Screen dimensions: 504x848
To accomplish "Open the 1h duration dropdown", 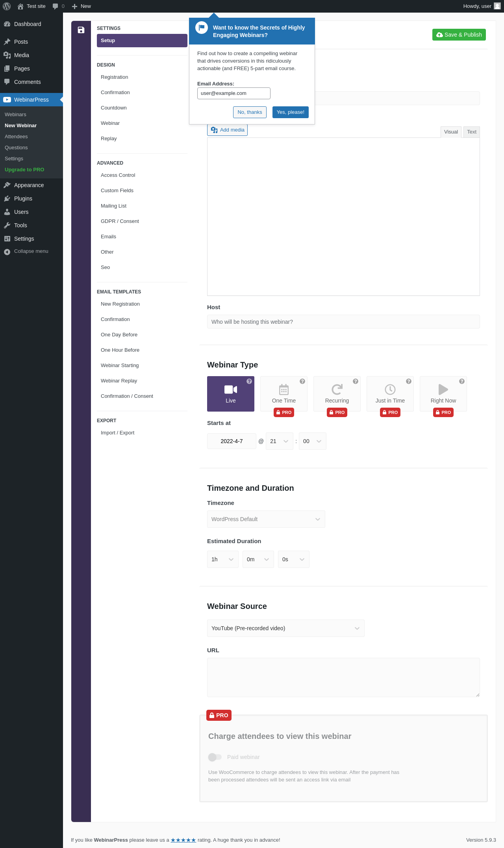I will tap(223, 559).
